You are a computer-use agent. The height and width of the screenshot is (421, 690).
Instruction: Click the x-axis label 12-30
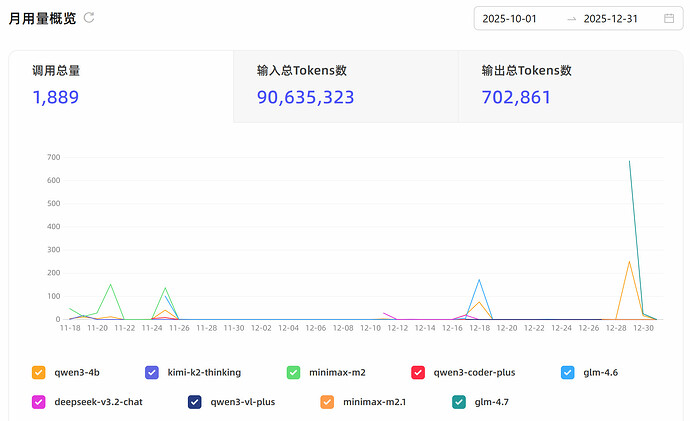(x=643, y=328)
